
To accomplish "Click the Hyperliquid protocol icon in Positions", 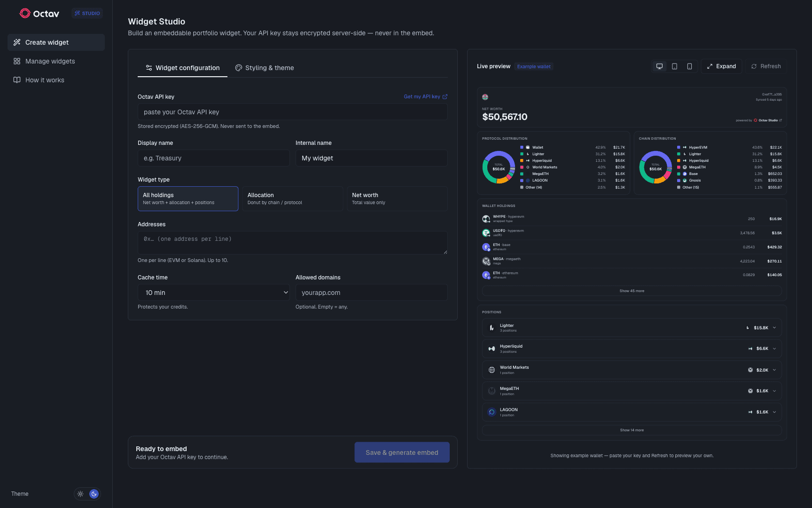I will (x=492, y=349).
